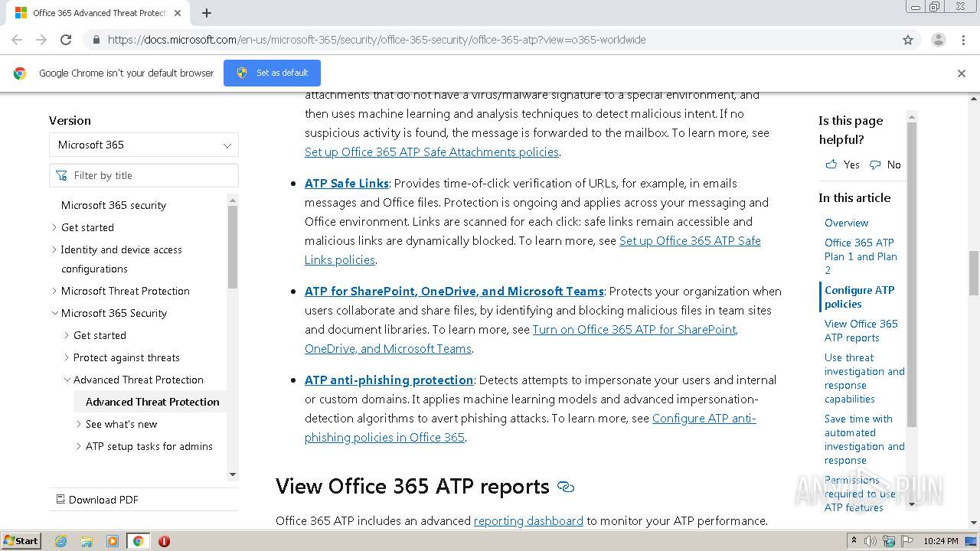980x551 pixels.
Task: Expand See what's new node
Action: pos(79,424)
